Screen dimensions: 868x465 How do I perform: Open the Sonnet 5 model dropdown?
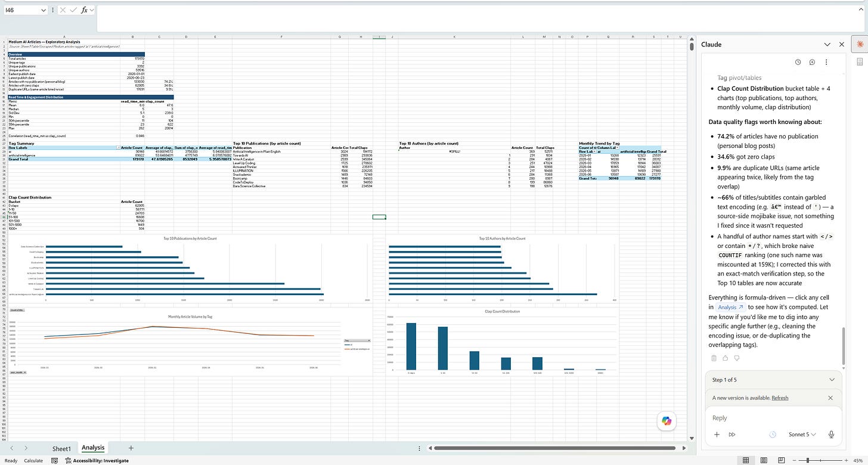802,435
